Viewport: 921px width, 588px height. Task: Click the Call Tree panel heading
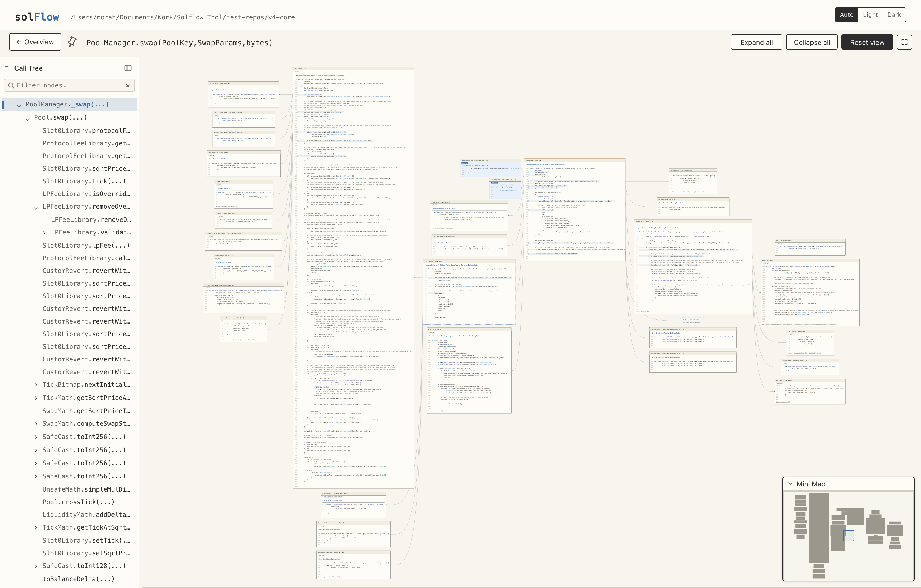28,68
